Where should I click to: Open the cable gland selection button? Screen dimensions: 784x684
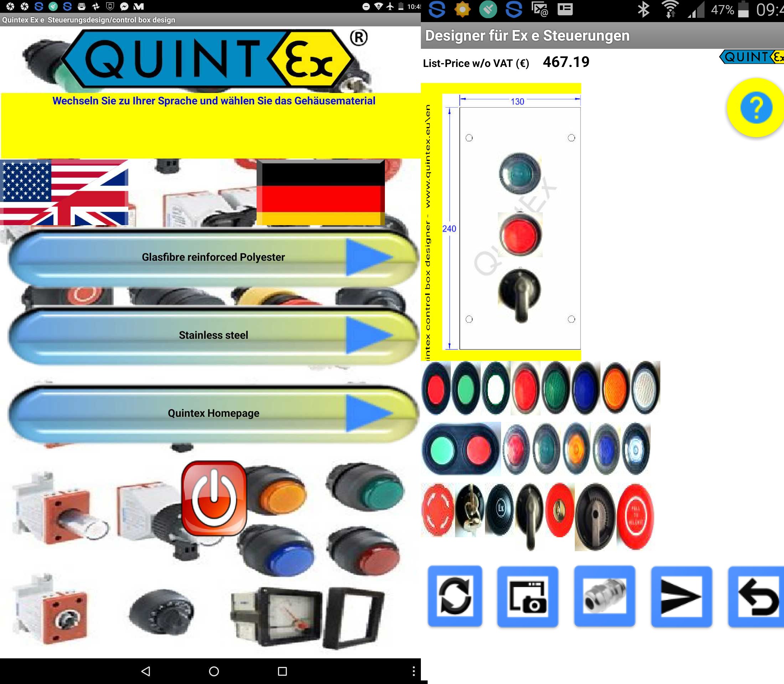pyautogui.click(x=604, y=596)
